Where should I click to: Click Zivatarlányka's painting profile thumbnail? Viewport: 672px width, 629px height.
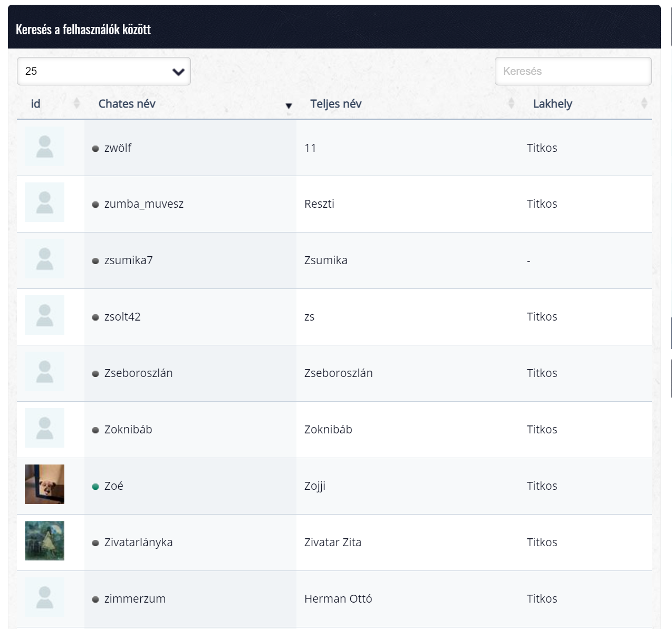[44, 540]
